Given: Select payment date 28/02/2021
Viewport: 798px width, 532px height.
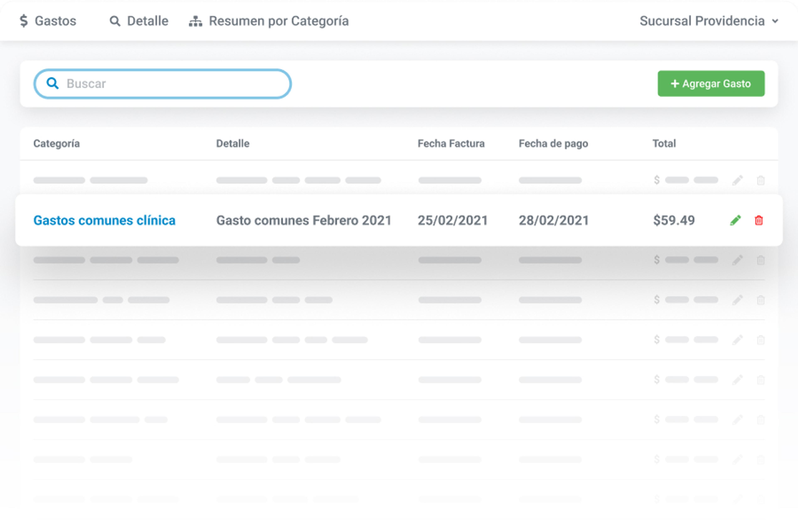Looking at the screenshot, I should coord(554,220).
